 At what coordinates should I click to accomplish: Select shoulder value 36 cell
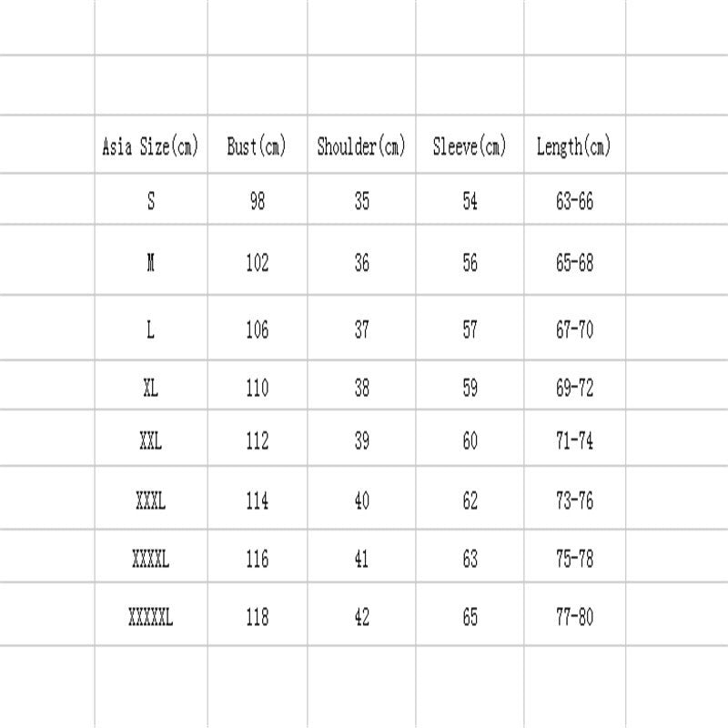pyautogui.click(x=361, y=263)
